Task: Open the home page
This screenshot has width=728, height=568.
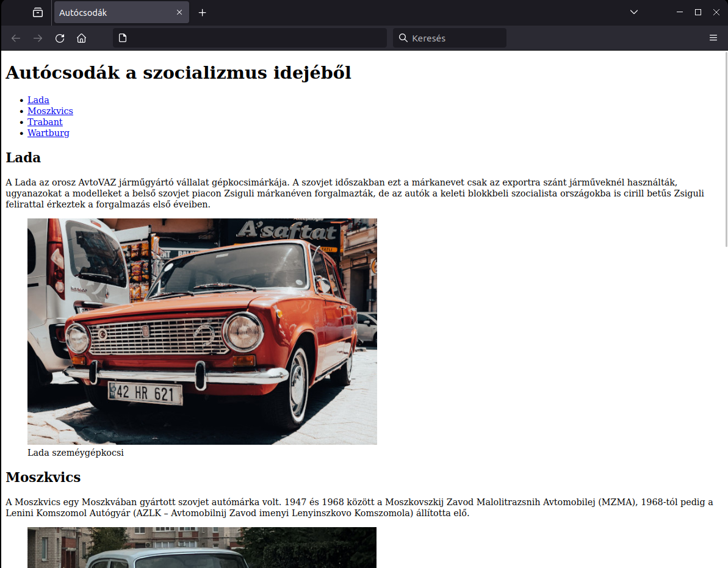Action: (82, 38)
